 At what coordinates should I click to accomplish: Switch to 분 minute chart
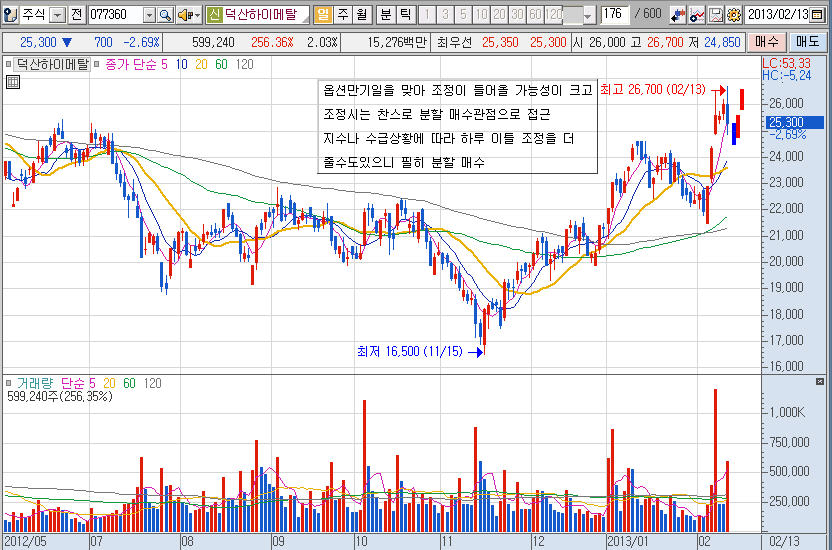click(386, 14)
